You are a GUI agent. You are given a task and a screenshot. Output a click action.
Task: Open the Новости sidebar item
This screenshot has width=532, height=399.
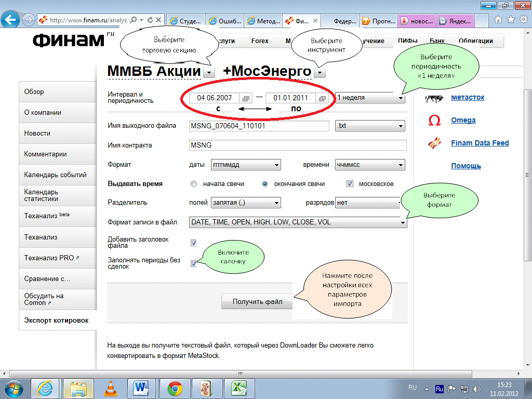tap(58, 134)
